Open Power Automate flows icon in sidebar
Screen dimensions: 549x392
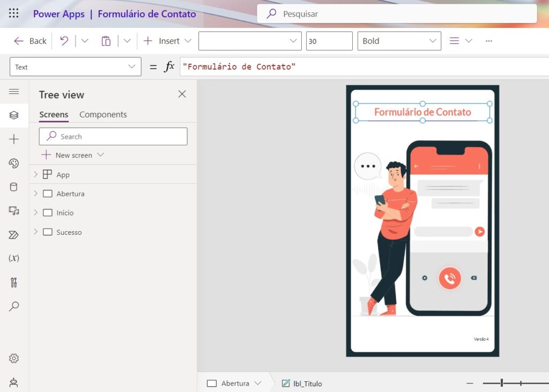click(14, 235)
